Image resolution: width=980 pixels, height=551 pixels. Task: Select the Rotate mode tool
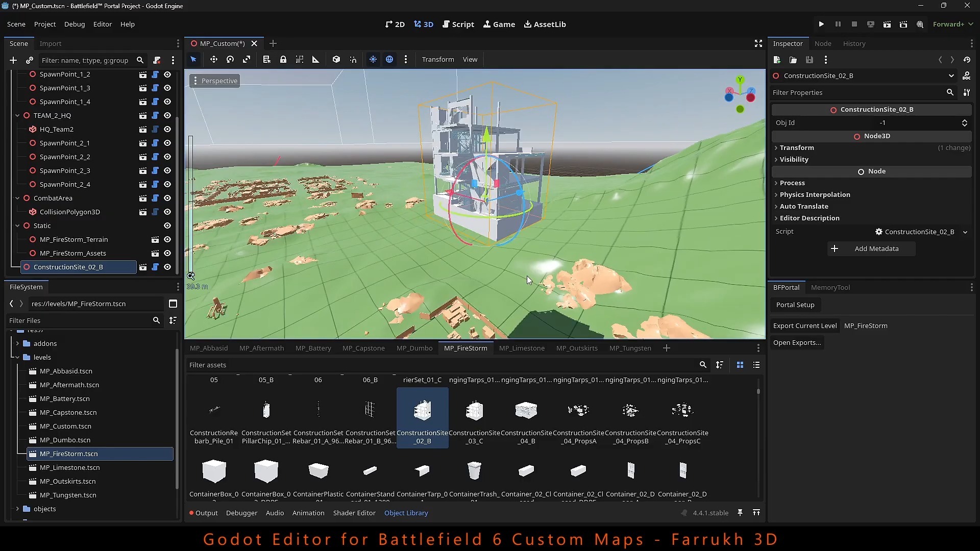230,60
